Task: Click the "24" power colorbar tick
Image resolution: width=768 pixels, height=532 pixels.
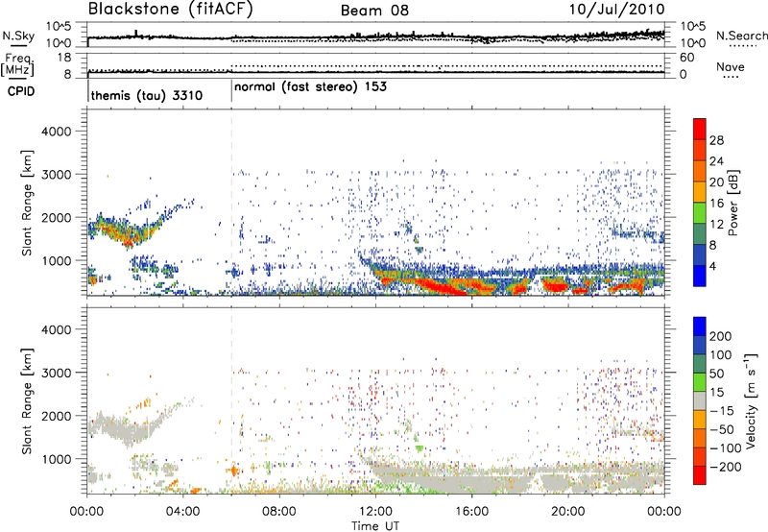Action: coord(716,161)
